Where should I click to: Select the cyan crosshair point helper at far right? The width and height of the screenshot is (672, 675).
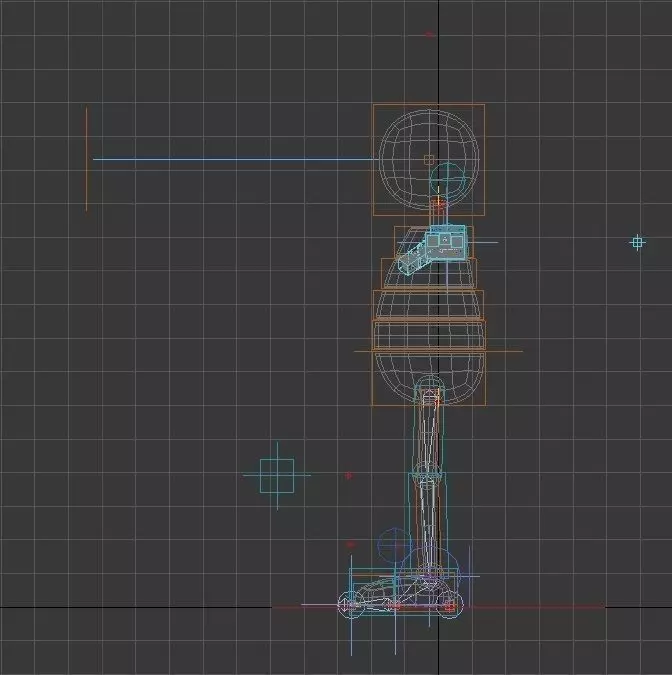click(638, 242)
